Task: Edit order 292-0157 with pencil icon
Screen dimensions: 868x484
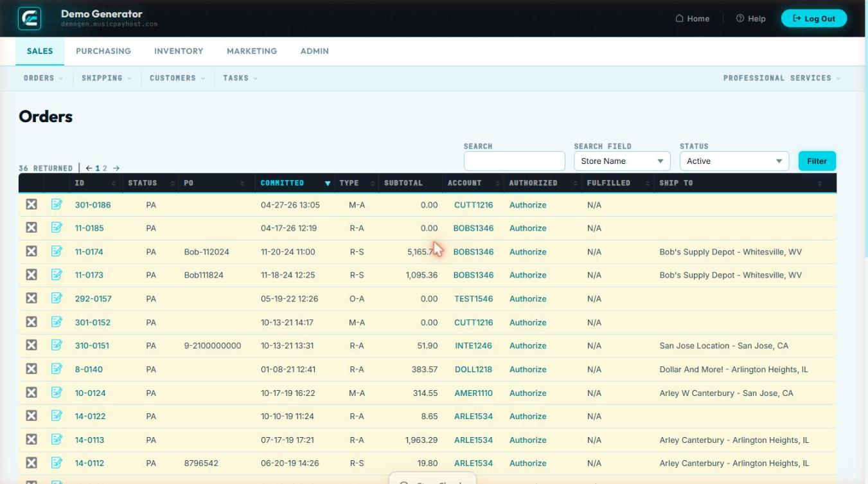Action: tap(57, 298)
